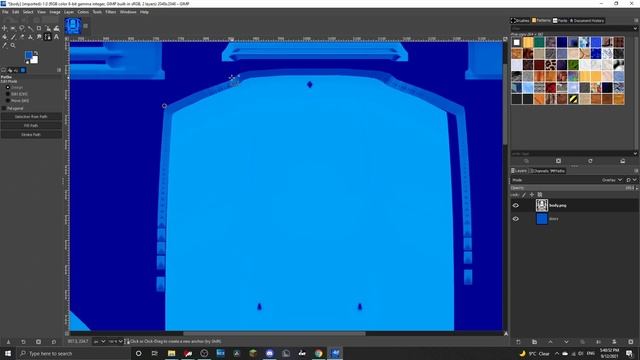Viewport: 640px width, 360px height.
Task: Toggle lock position and size icon
Action: [531, 195]
